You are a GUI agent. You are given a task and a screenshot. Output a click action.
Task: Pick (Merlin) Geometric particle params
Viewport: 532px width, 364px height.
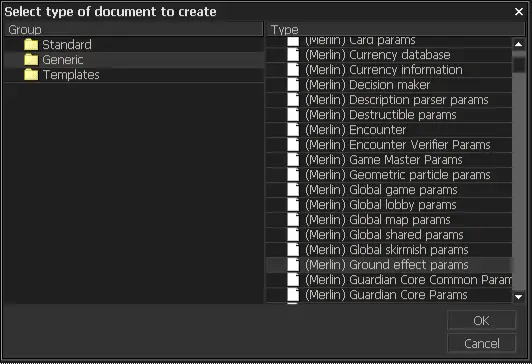[389, 175]
